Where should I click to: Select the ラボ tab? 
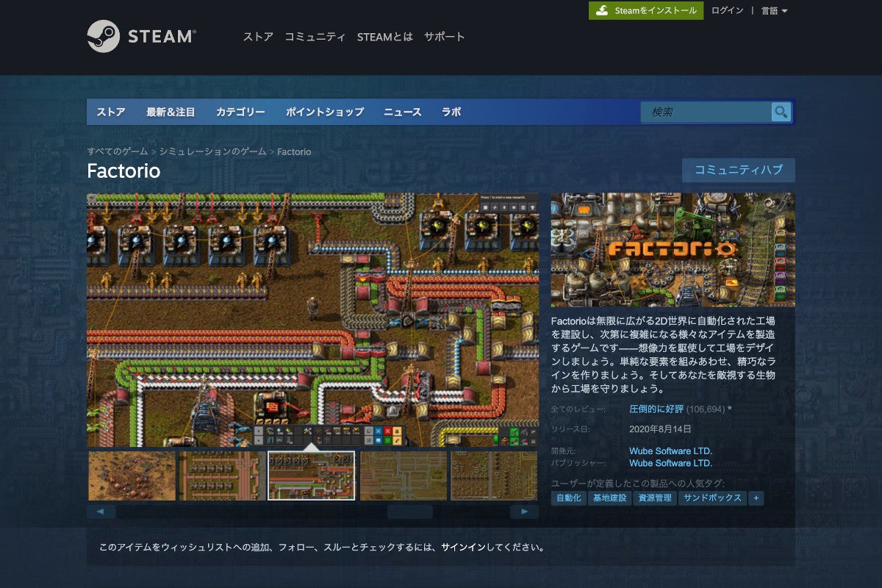[x=451, y=112]
